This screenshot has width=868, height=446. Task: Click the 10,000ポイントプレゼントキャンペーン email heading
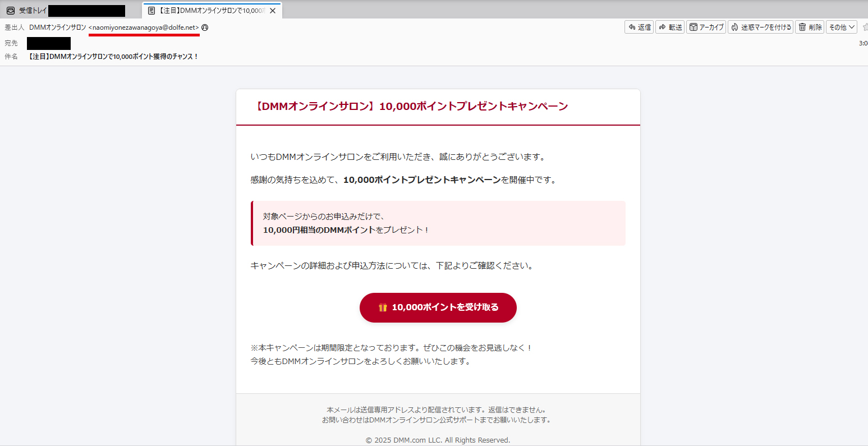pos(410,107)
